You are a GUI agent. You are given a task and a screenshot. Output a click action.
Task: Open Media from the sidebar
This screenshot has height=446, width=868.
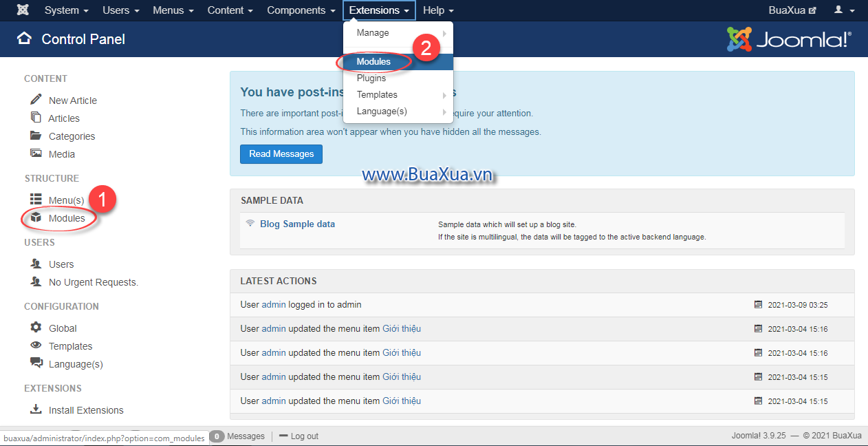click(x=62, y=154)
